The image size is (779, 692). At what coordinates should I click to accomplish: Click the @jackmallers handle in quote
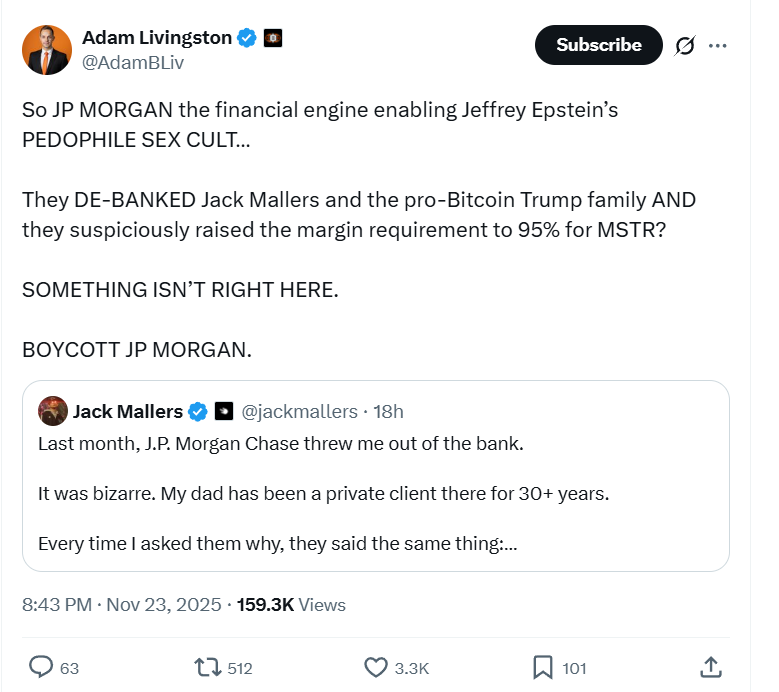300,411
